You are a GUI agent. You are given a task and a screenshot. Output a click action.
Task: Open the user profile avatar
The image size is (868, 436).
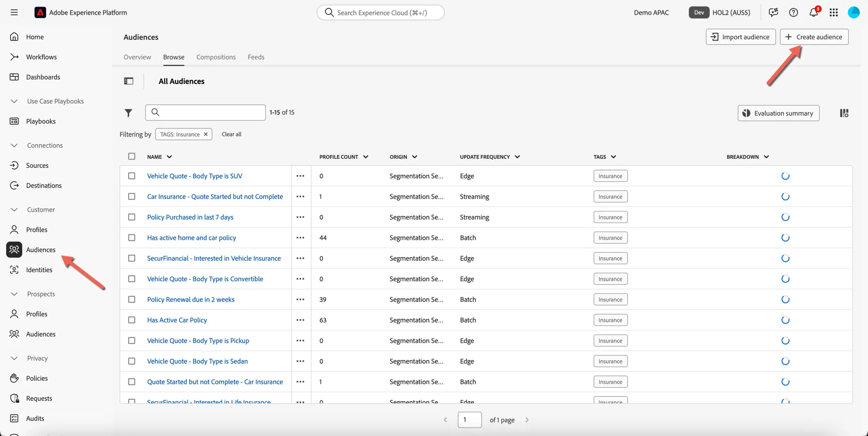point(854,13)
